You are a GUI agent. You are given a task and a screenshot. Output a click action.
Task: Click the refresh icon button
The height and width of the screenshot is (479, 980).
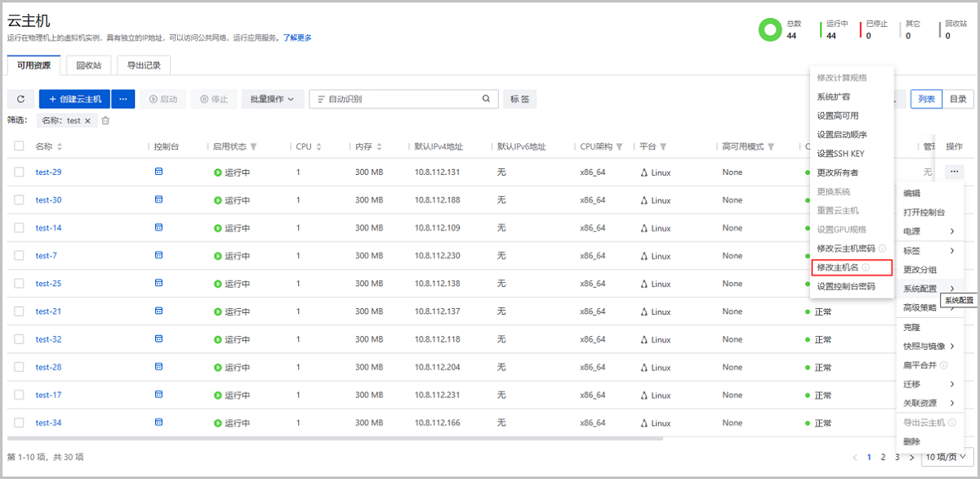point(20,99)
